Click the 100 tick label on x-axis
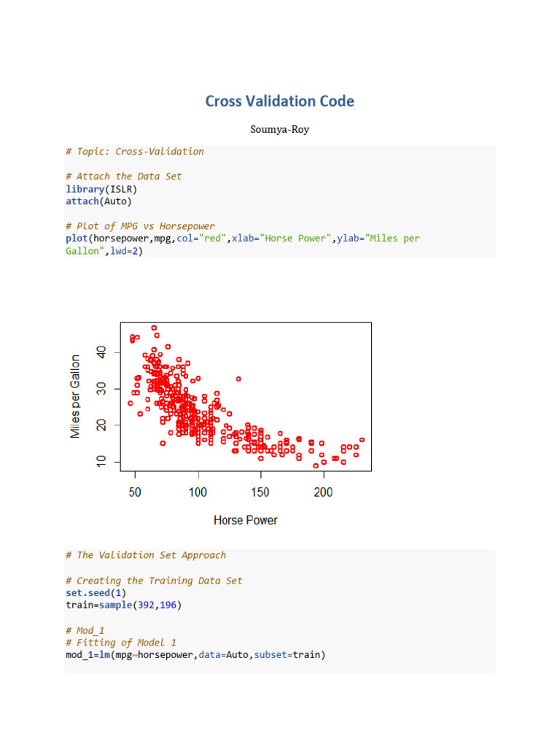 coord(198,492)
